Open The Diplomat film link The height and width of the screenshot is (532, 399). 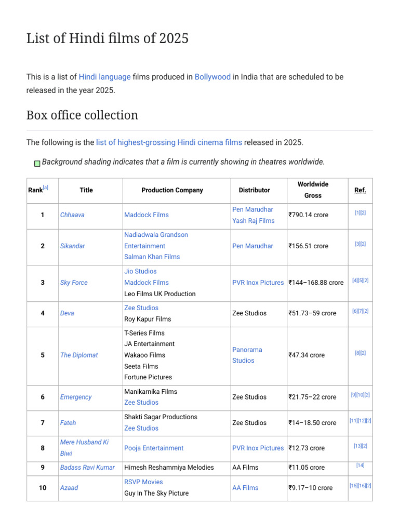79,355
